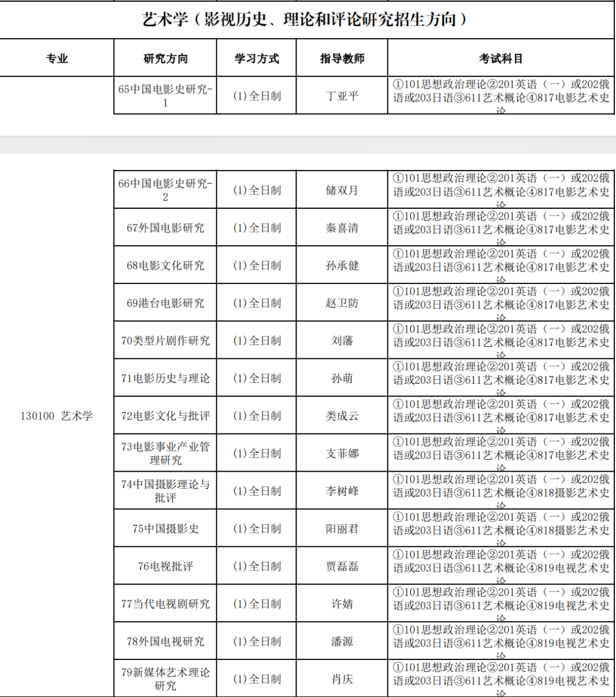The height and width of the screenshot is (697, 616).
Task: Click exam subjects cell in the 孙萌 row
Action: pyautogui.click(x=501, y=378)
